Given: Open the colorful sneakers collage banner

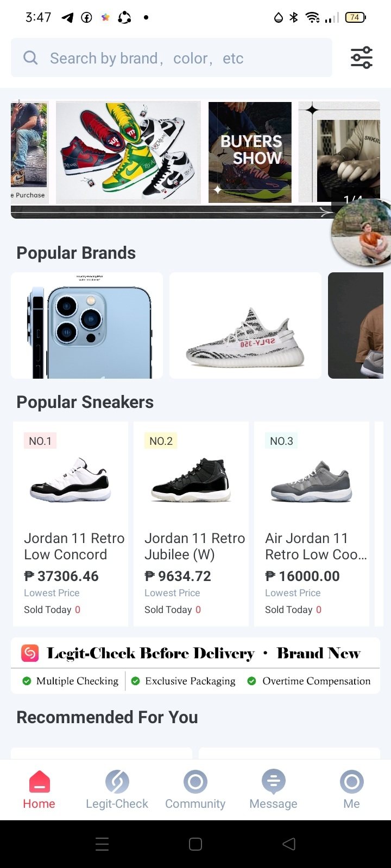Looking at the screenshot, I should point(128,152).
